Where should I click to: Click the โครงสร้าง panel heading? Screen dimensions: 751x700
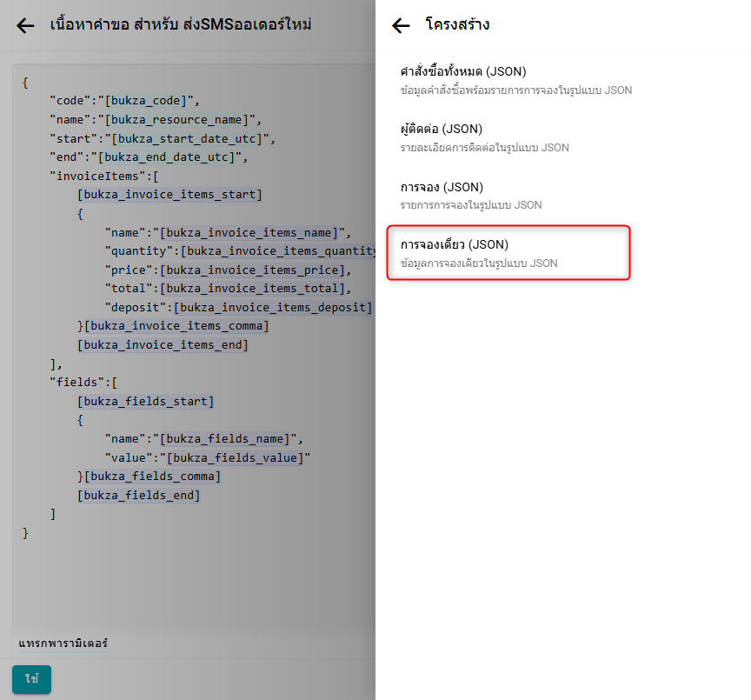[x=457, y=25]
